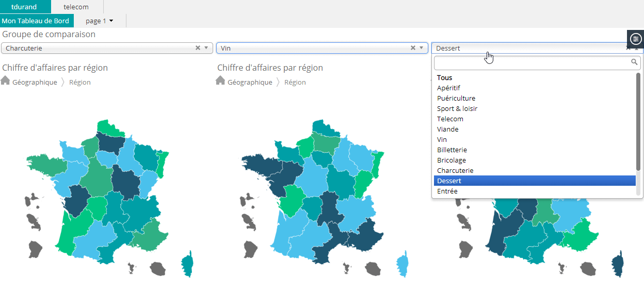Click the search magnifier icon in the dropdown
The image size is (644, 306).
click(635, 62)
